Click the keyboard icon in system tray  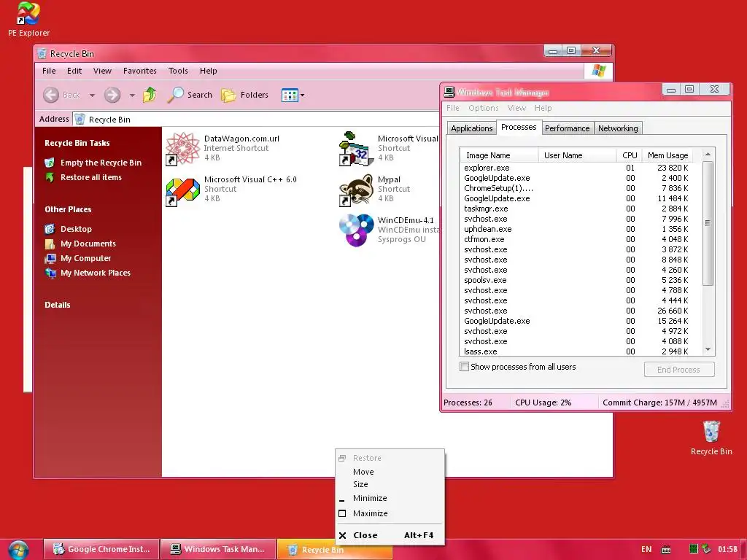pyautogui.click(x=666, y=550)
